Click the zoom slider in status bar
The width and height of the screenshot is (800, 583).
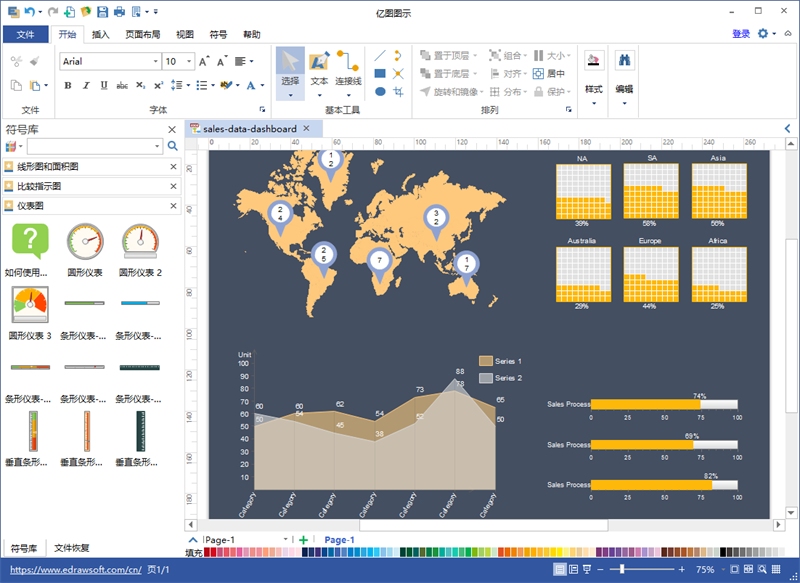pyautogui.click(x=623, y=569)
